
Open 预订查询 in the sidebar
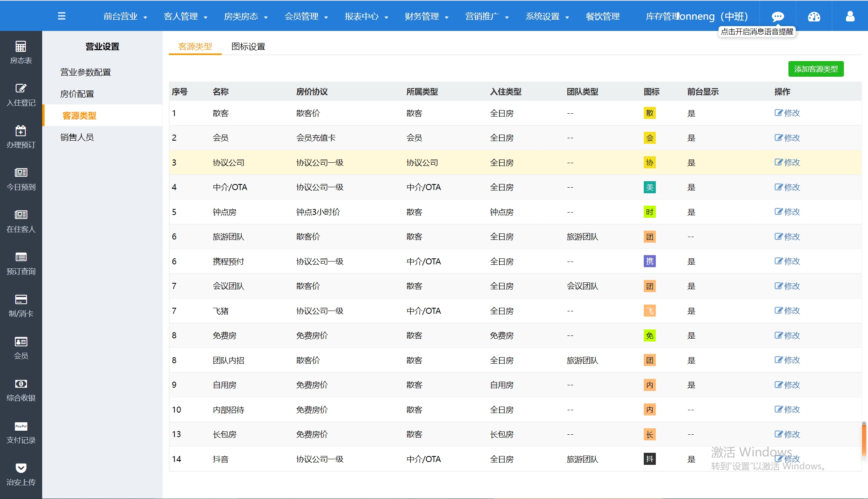pyautogui.click(x=21, y=264)
